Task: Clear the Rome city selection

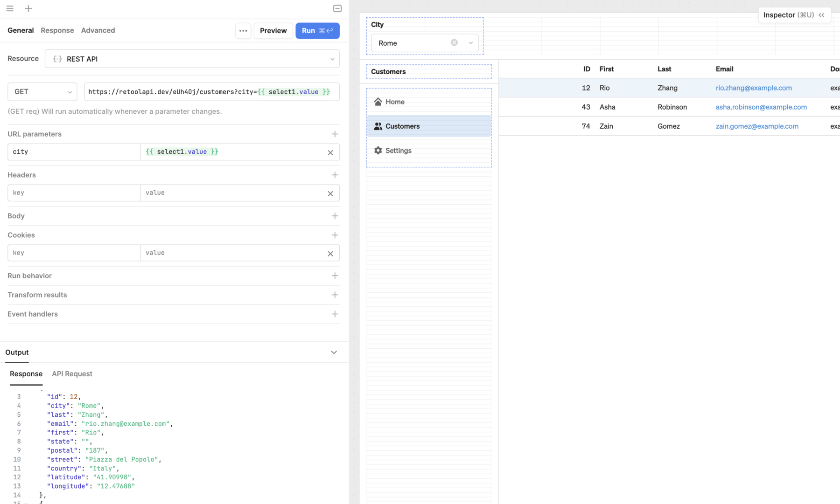Action: tap(454, 42)
